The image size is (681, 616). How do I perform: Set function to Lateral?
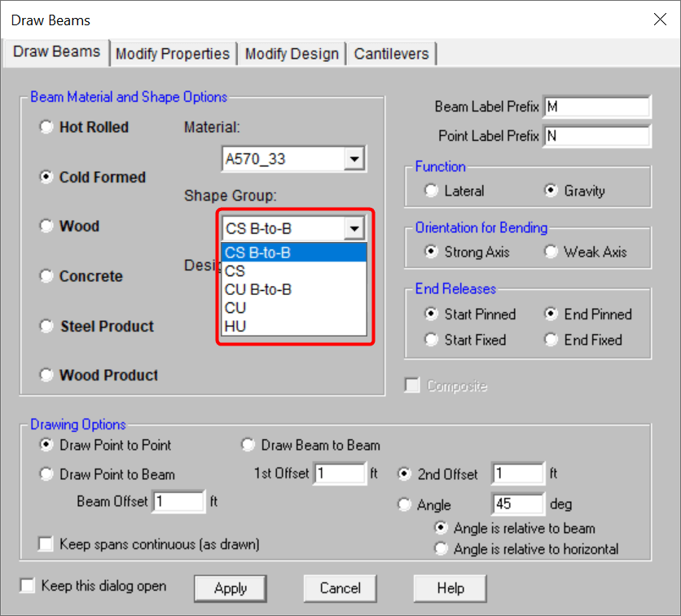coord(432,191)
